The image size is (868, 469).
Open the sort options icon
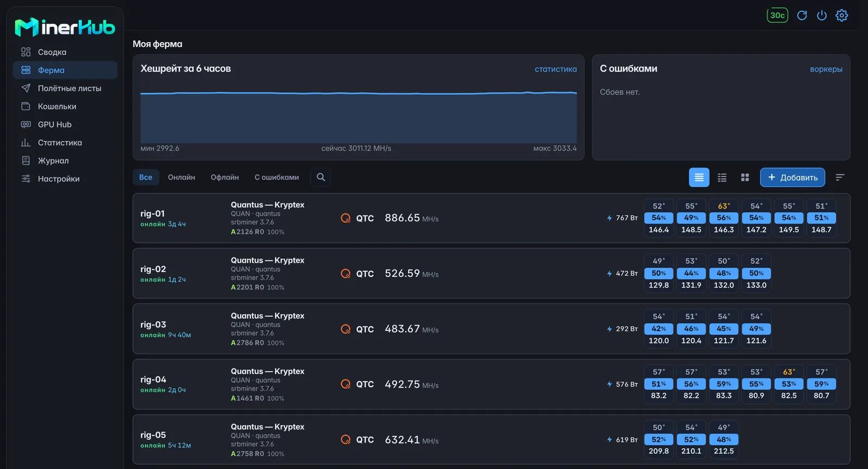(x=840, y=178)
